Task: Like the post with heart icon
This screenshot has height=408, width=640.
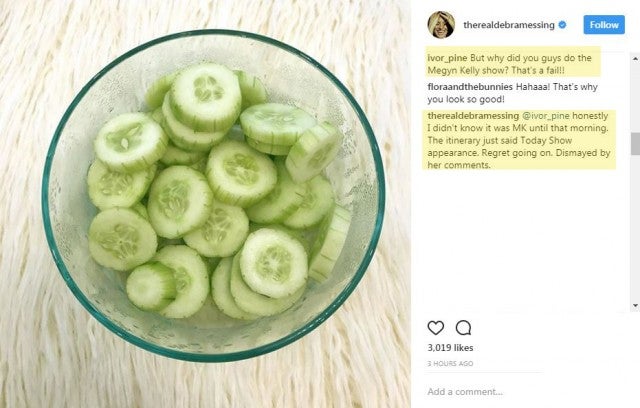Action: tap(436, 328)
